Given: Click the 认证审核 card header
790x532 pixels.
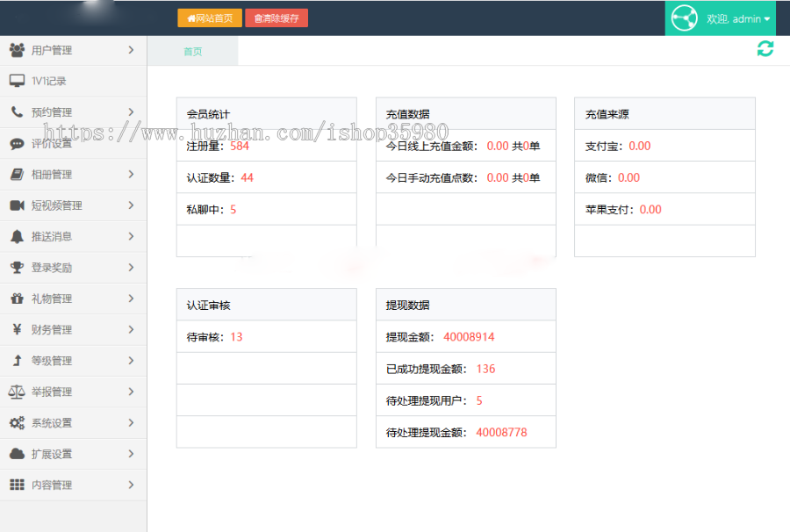Looking at the screenshot, I should coord(267,305).
